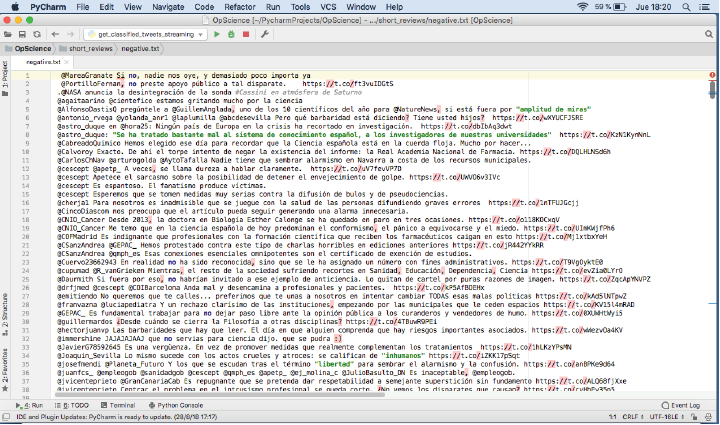
Task: Toggle the 1: Project side panel
Action: tap(5, 77)
